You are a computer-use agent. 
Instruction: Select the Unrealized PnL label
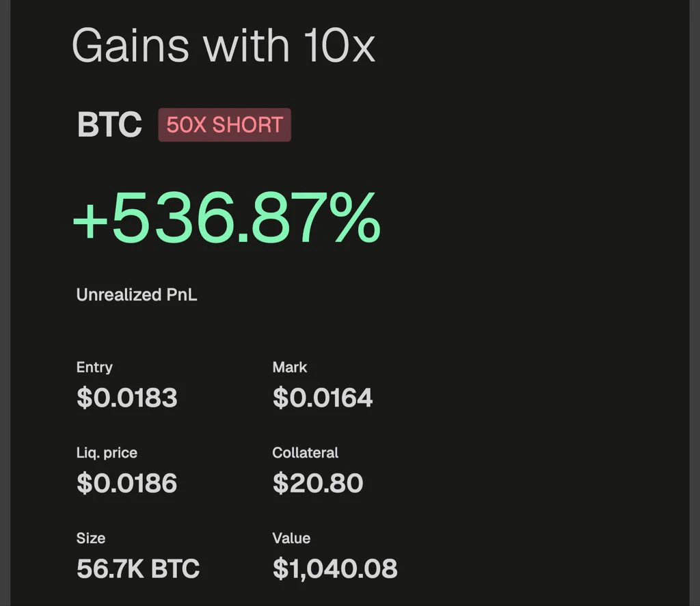[x=137, y=295]
